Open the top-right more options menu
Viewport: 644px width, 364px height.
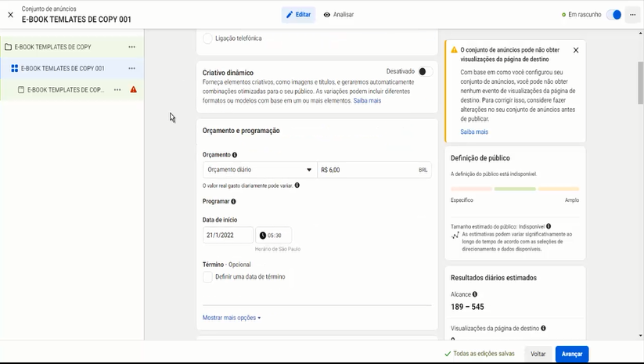point(632,15)
